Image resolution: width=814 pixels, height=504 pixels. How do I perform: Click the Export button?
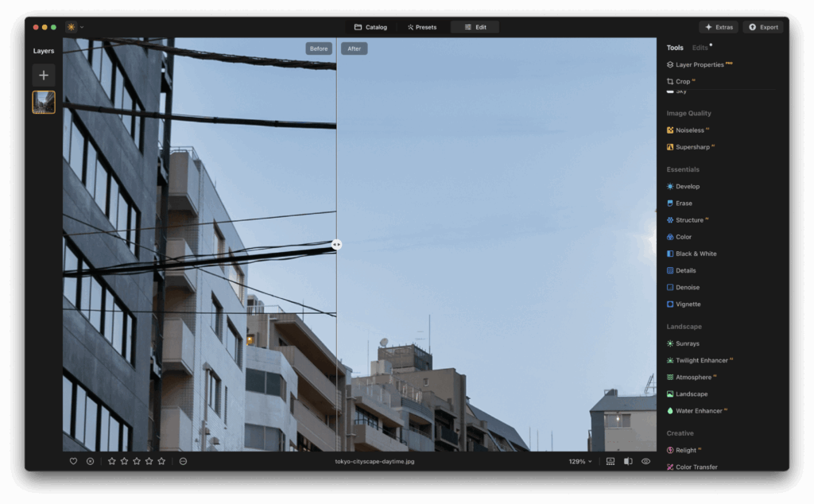762,26
